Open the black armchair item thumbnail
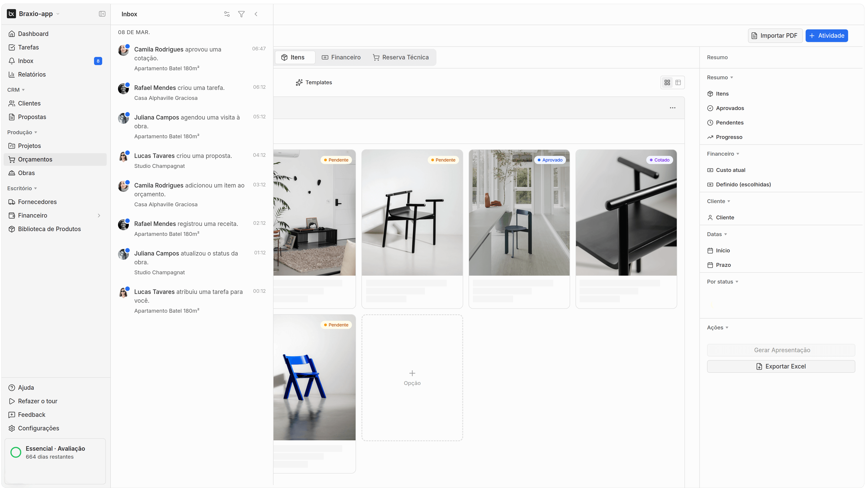868x488 pixels. (x=412, y=213)
